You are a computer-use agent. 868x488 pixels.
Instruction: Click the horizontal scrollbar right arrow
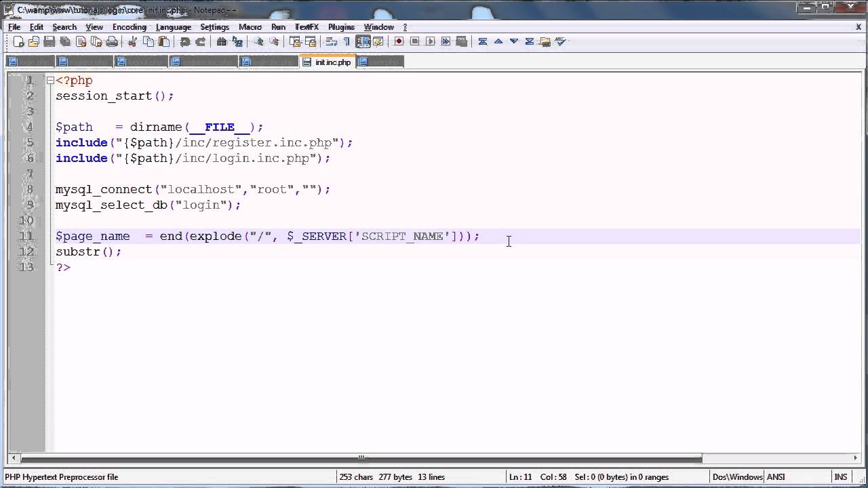(x=855, y=457)
